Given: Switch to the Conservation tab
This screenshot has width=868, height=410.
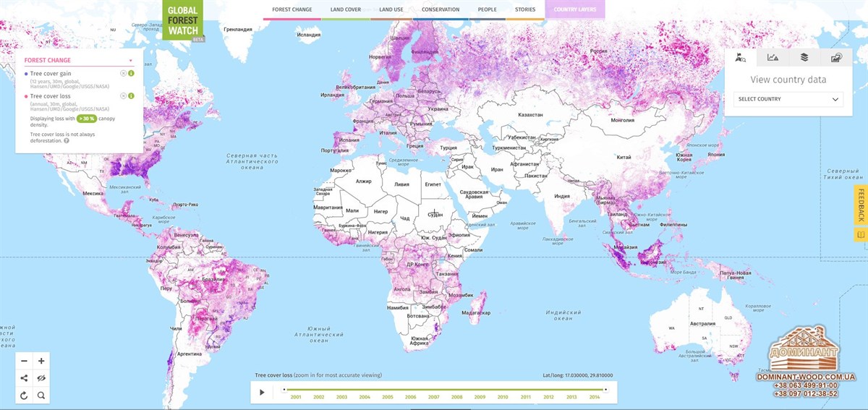Looking at the screenshot, I should click(440, 9).
